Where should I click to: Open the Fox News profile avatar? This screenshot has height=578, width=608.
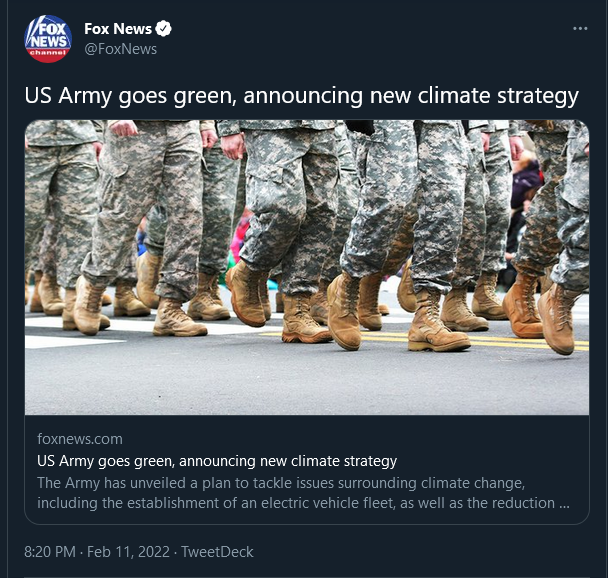[x=48, y=39]
